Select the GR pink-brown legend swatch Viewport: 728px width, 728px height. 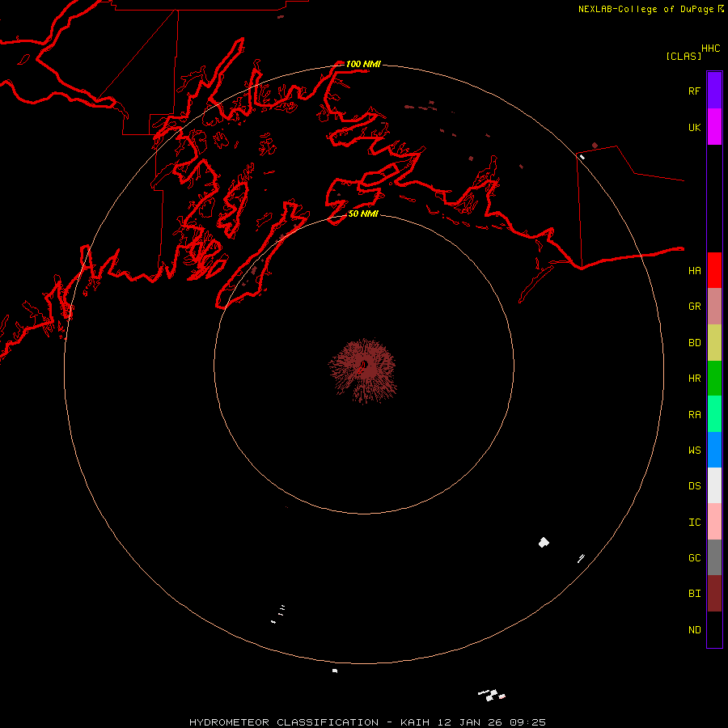coord(714,307)
